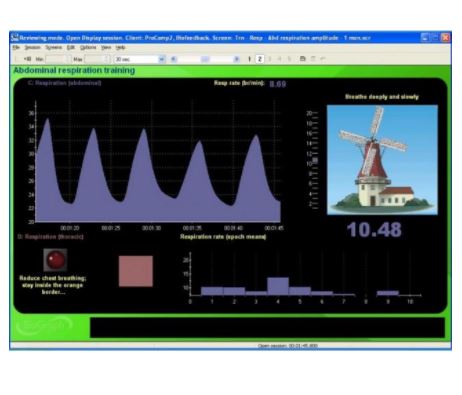
Task: Click the black message box at bottom
Action: click(267, 328)
